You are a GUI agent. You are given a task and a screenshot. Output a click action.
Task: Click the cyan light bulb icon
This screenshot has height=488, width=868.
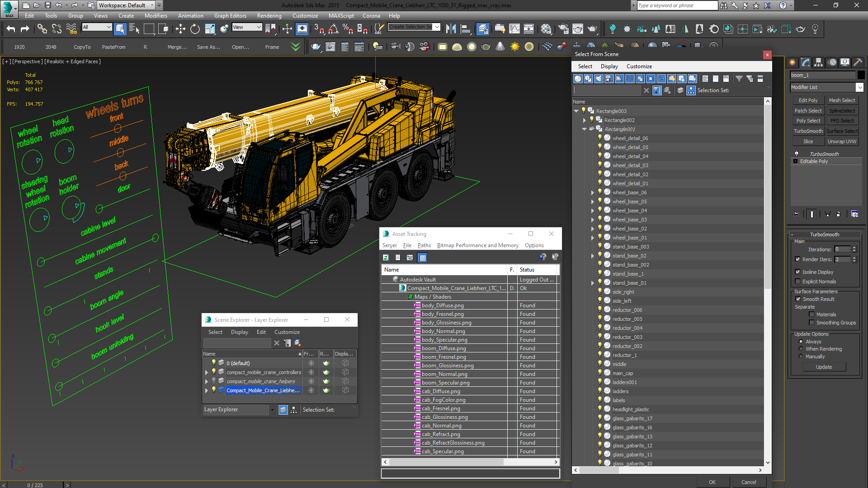tap(613, 29)
